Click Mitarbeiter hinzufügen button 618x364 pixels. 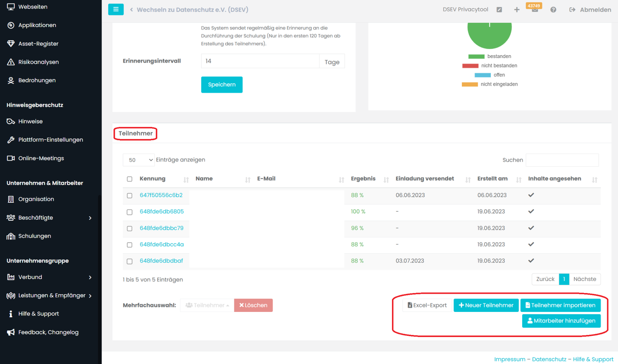click(x=561, y=321)
